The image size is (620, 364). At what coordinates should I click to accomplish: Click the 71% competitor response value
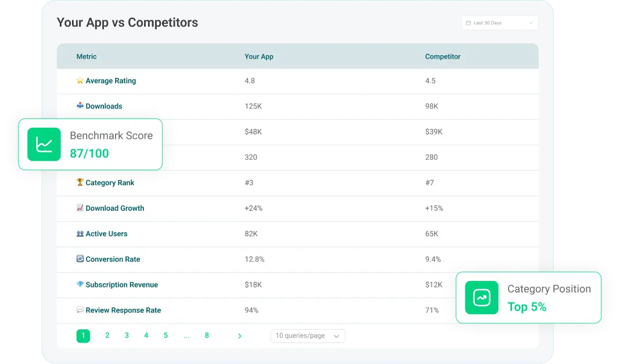coord(432,310)
